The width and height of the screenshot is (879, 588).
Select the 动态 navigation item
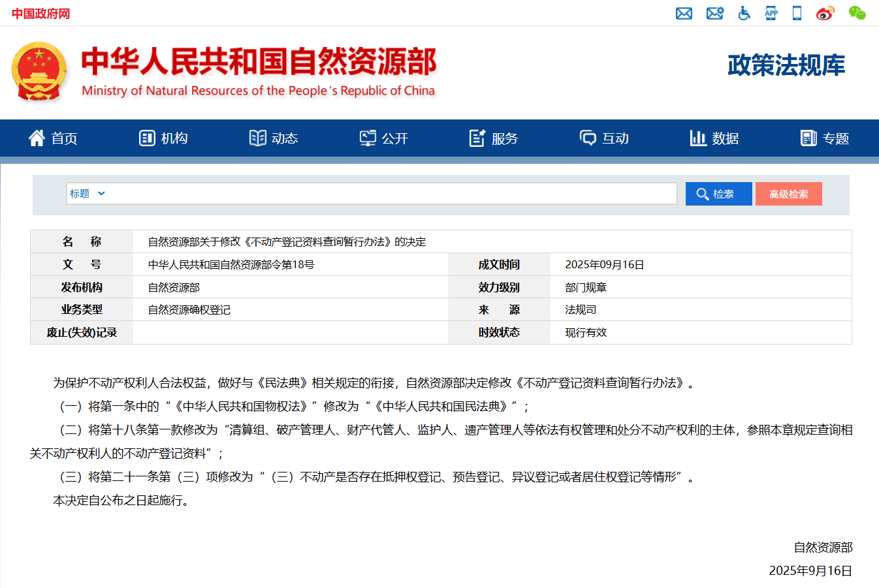coord(274,138)
